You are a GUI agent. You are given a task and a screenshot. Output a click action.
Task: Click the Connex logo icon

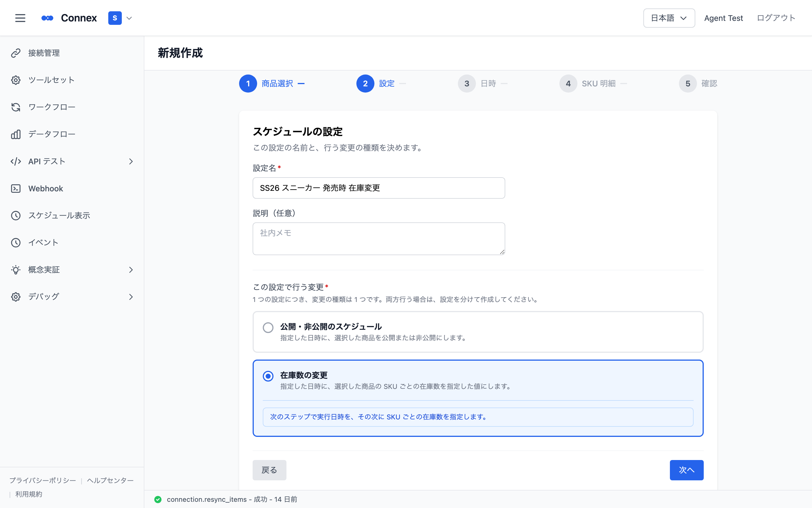pyautogui.click(x=47, y=18)
